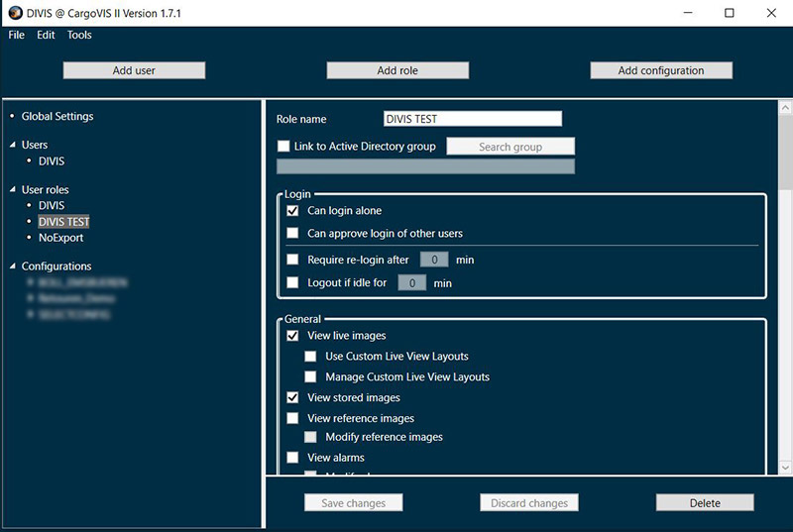Enable Use Custom Live View Layouts
The image size is (793, 532).
(310, 357)
